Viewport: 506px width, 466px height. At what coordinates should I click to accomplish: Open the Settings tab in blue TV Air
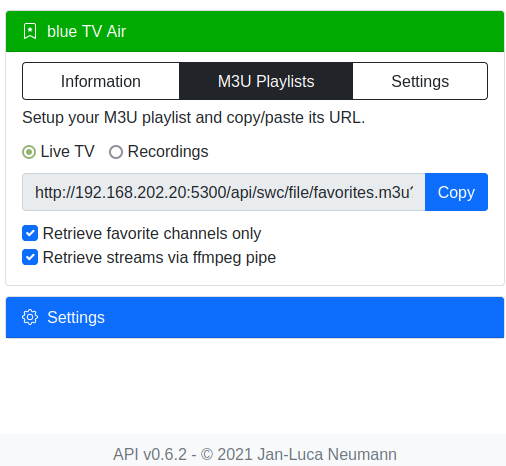pyautogui.click(x=420, y=81)
